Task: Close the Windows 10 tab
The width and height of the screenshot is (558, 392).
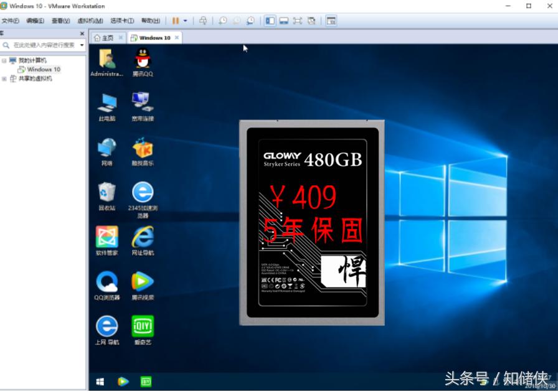Action: tap(176, 37)
